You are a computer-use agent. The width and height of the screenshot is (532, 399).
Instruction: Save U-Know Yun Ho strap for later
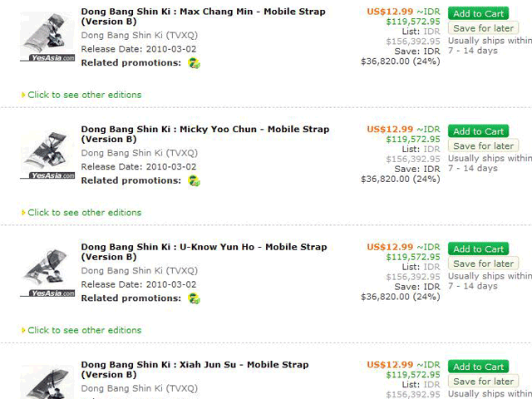click(x=483, y=264)
